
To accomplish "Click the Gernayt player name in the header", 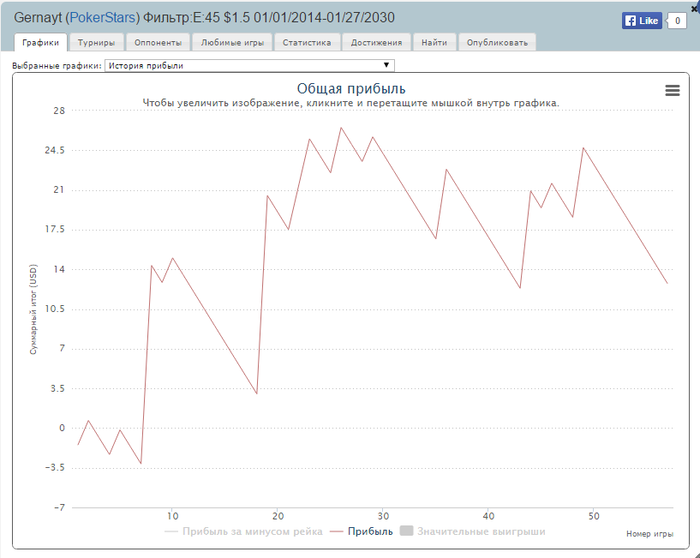I will point(38,17).
